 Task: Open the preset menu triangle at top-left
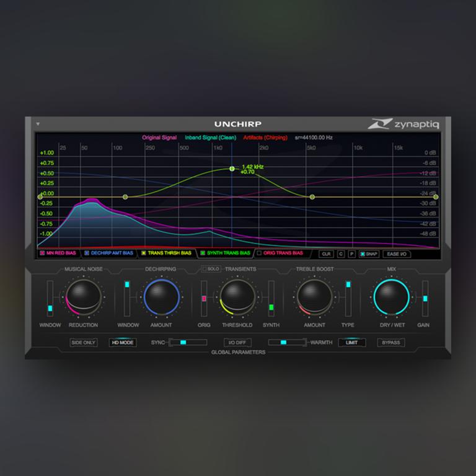38,124
